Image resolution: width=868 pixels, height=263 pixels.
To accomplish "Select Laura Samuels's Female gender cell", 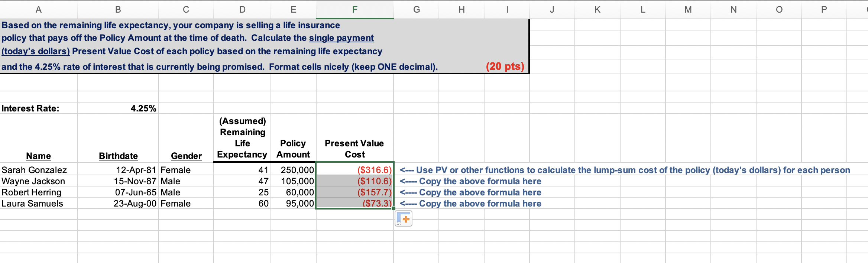I will (186, 203).
